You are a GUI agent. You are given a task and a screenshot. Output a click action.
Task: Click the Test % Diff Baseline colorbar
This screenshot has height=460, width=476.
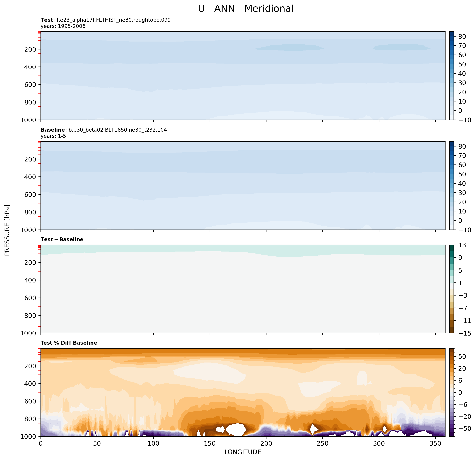pyautogui.click(x=451, y=392)
